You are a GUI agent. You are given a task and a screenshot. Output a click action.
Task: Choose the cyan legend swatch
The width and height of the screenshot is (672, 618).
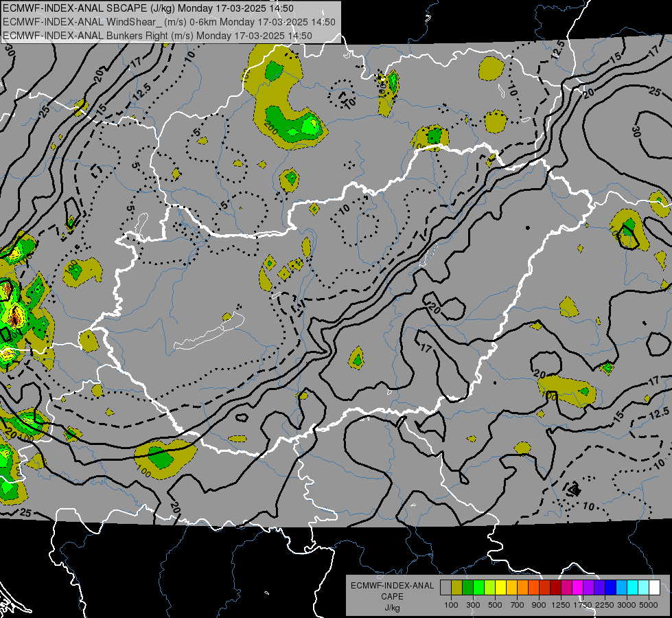point(633,588)
